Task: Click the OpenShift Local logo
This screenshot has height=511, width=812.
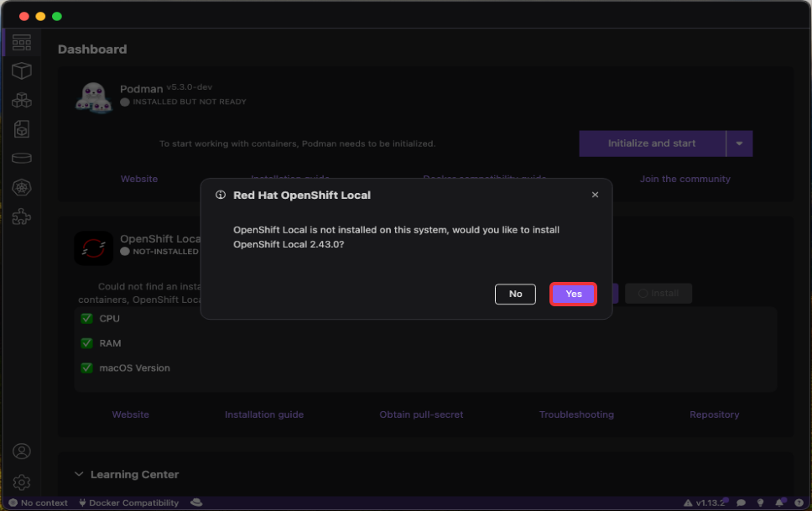Action: pyautogui.click(x=94, y=248)
